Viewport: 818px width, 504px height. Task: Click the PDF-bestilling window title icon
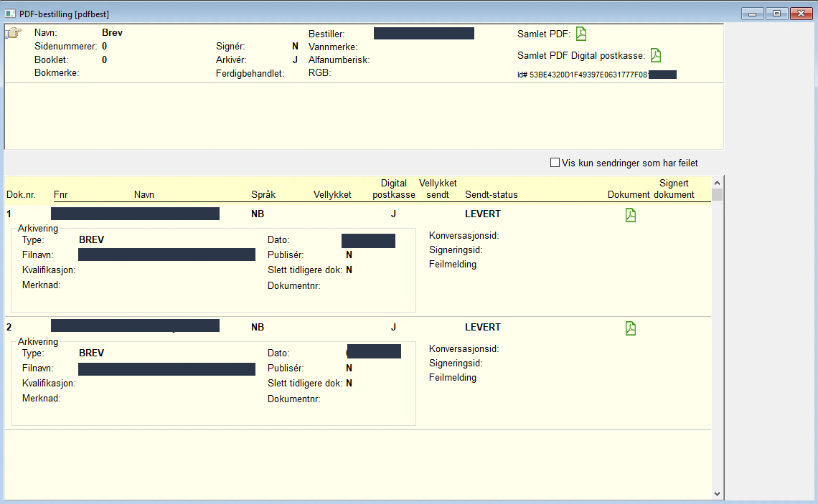[x=10, y=14]
